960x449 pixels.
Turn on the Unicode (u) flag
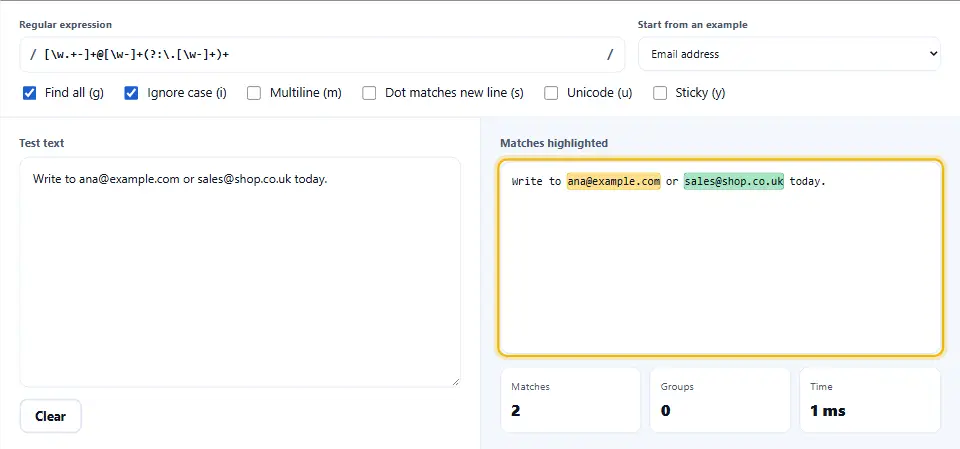click(551, 93)
